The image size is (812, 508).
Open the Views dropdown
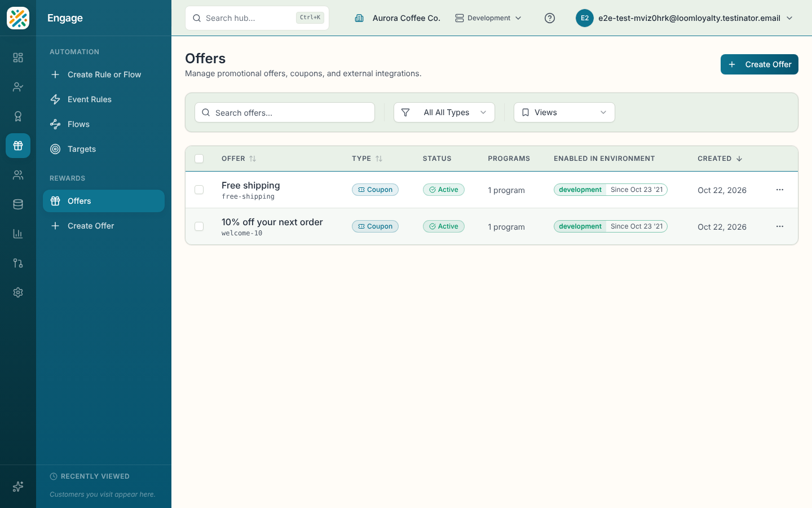(x=564, y=112)
